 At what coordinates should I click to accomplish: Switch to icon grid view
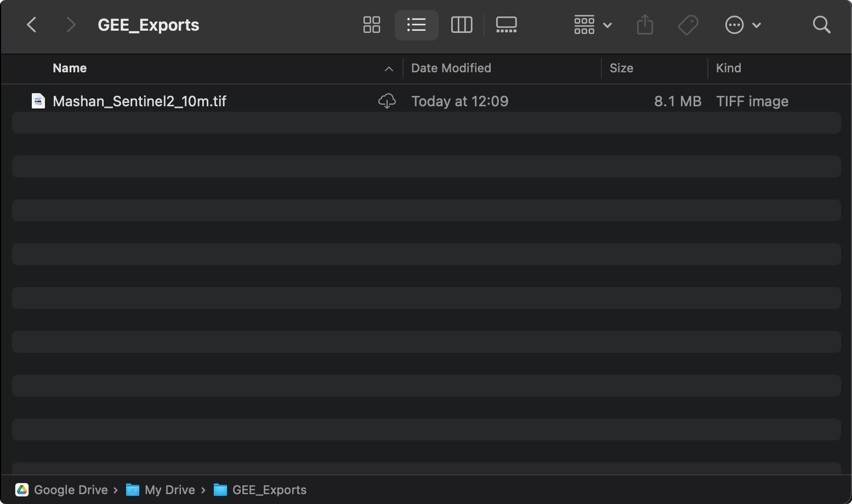pyautogui.click(x=372, y=25)
